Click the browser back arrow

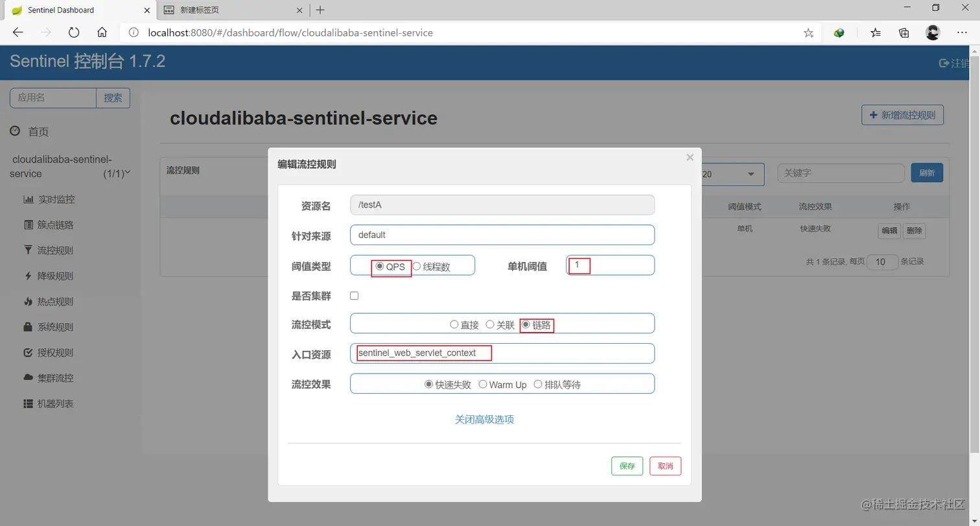click(x=18, y=32)
